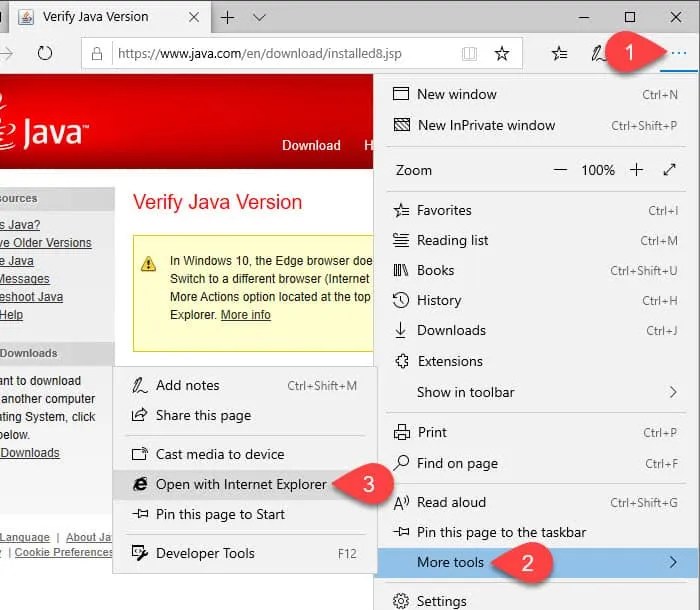Click the Help sidebar link
Image resolution: width=700 pixels, height=610 pixels.
tap(11, 315)
